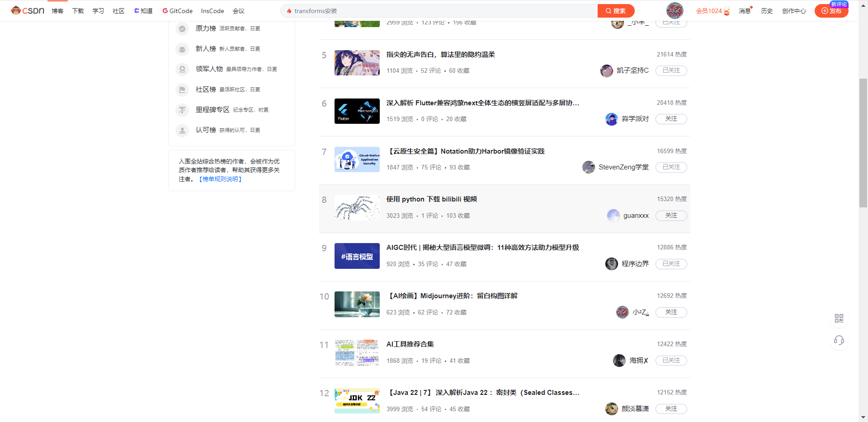Open StevenZeng学堂 author avatar
Screen dimensions: 868x422
point(589,168)
